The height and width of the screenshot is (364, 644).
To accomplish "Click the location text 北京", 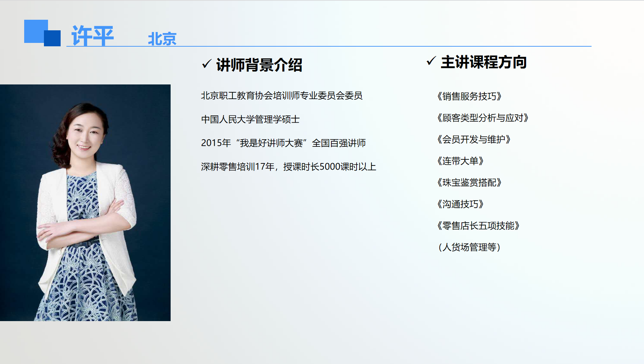I will pyautogui.click(x=162, y=39).
